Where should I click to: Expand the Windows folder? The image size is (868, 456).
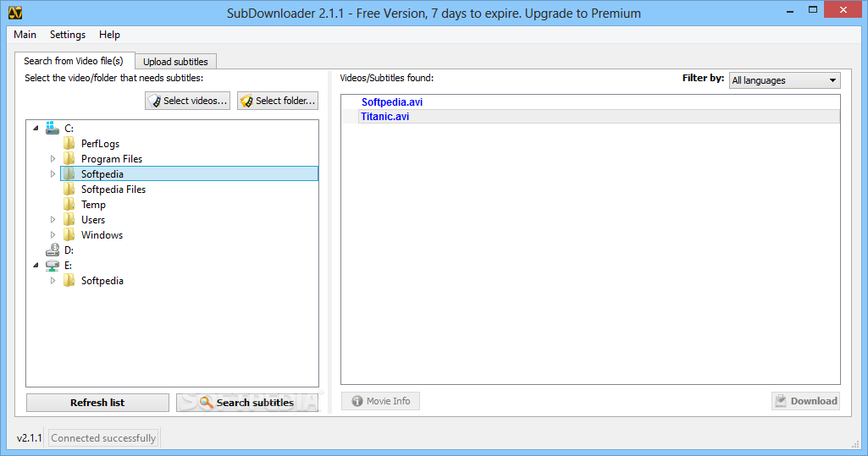53,235
